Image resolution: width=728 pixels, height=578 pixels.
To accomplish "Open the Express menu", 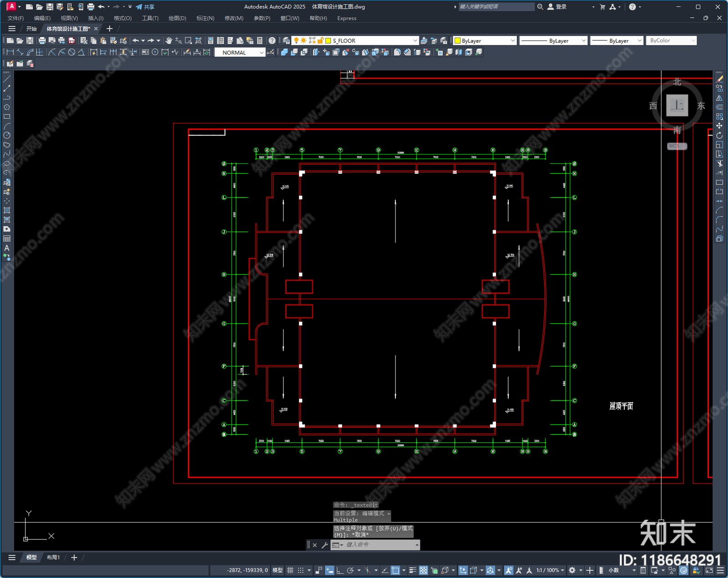I will [x=347, y=18].
